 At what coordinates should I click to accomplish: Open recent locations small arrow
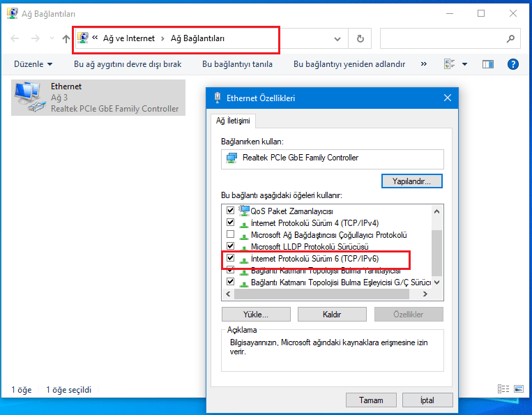(52, 38)
